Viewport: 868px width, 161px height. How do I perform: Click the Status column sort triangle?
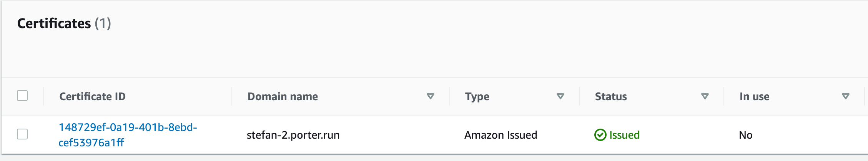[x=705, y=96]
